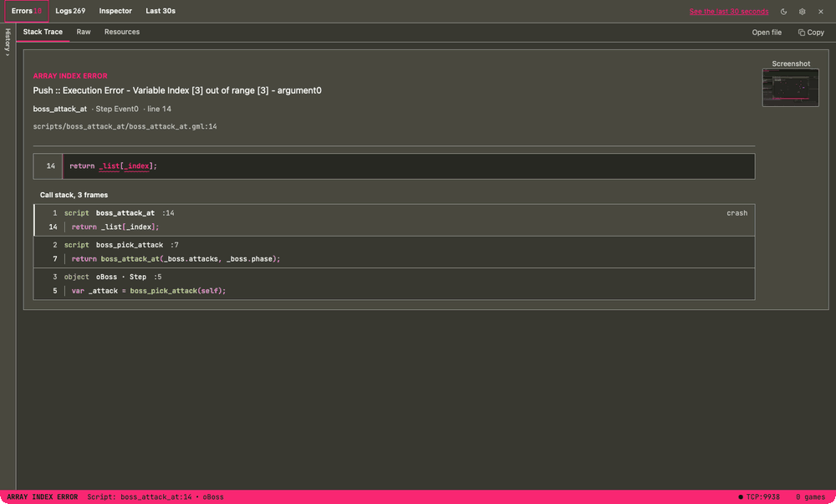Follow the 'See the last 30 seconds' link
The width and height of the screenshot is (836, 504).
(x=729, y=12)
